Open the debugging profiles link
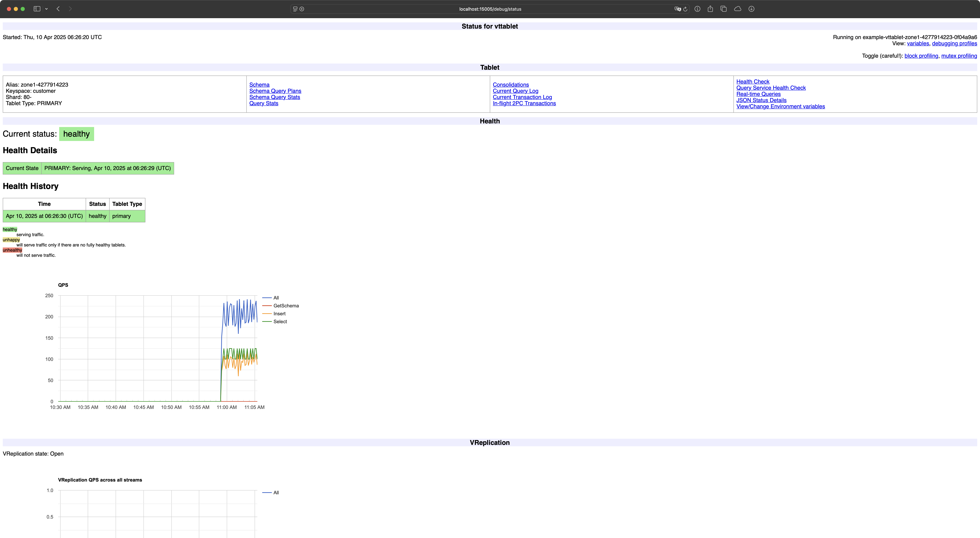 (x=954, y=43)
